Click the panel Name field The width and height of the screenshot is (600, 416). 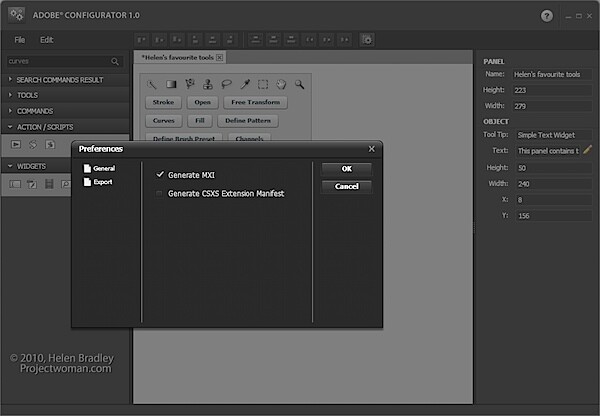coord(552,74)
